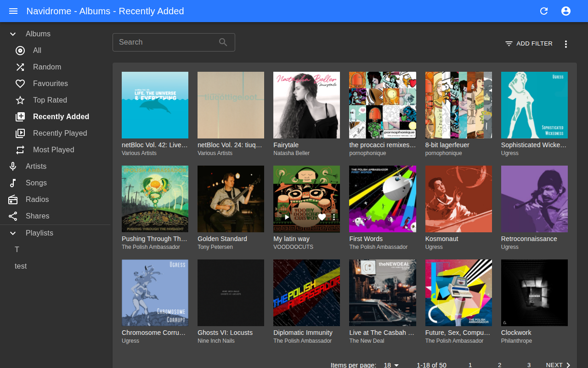This screenshot has width=588, height=368.
Task: Refresh the library with the reload icon
Action: [544, 11]
